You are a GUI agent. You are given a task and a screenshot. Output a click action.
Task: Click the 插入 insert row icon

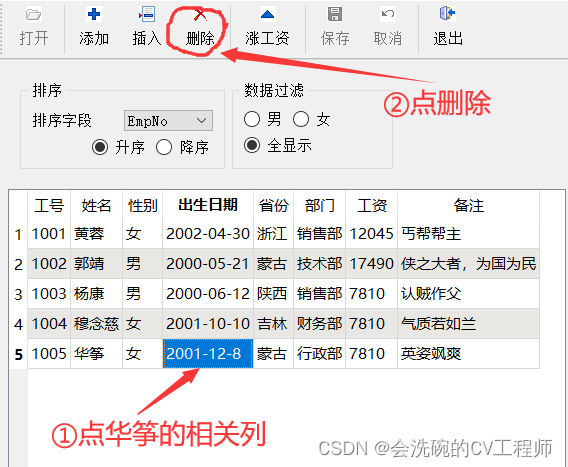[x=147, y=14]
